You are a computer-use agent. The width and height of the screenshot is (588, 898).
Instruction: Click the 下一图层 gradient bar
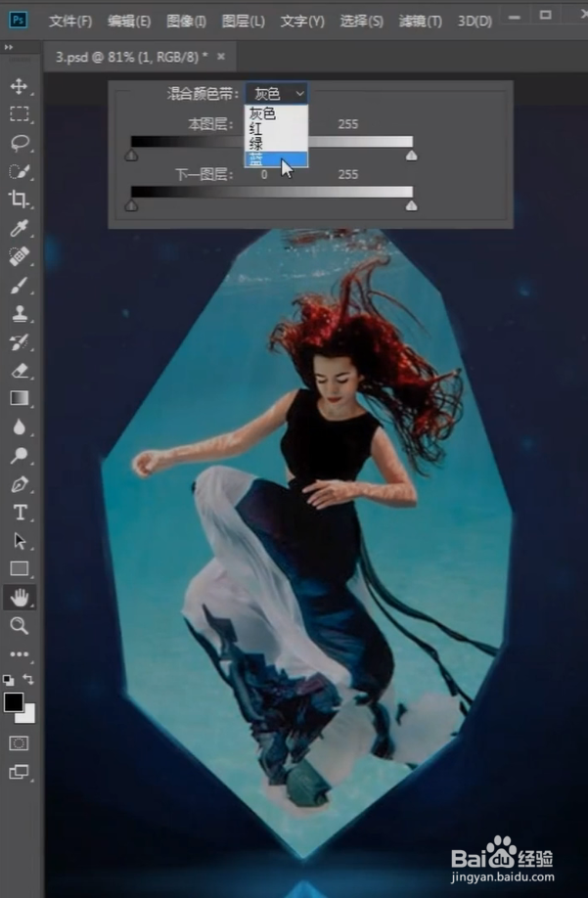point(271,192)
